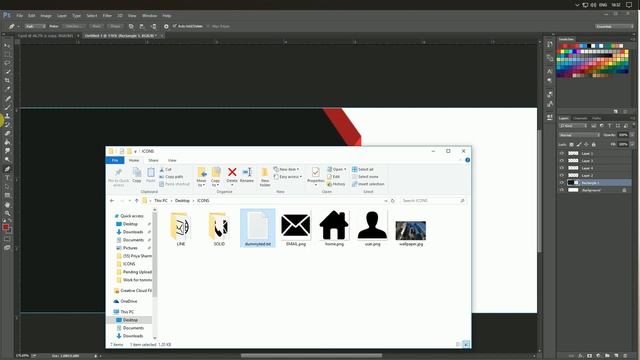Screen dimensions: 640x360
Task: Click the Copy icon in Explorer ribbon
Action: click(x=137, y=172)
